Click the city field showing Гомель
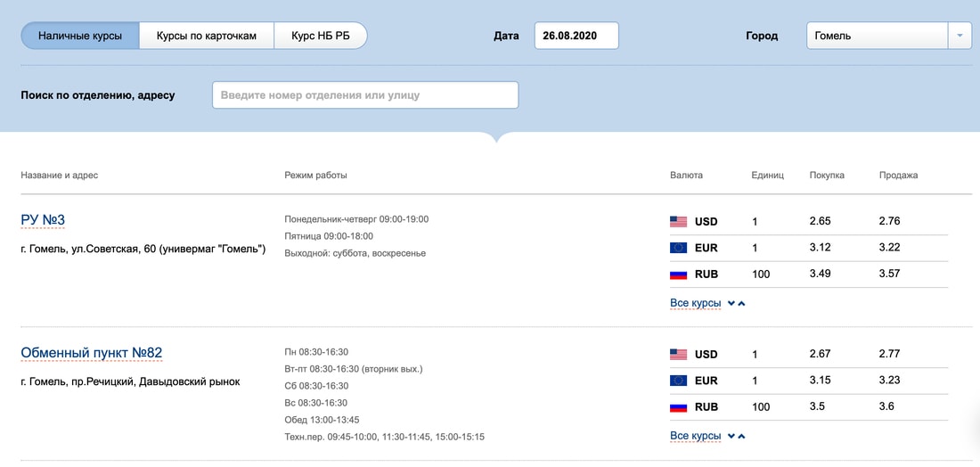Screen dimensions: 980x467 pos(876,36)
